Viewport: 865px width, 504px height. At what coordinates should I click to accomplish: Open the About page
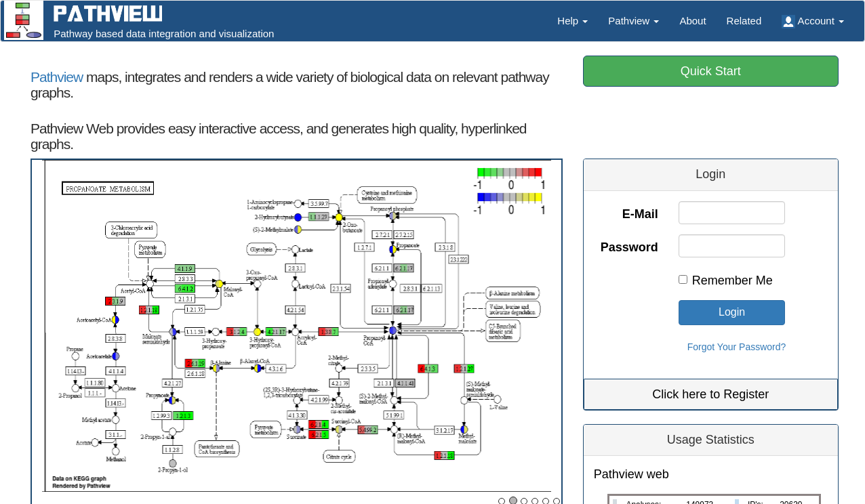(x=693, y=21)
